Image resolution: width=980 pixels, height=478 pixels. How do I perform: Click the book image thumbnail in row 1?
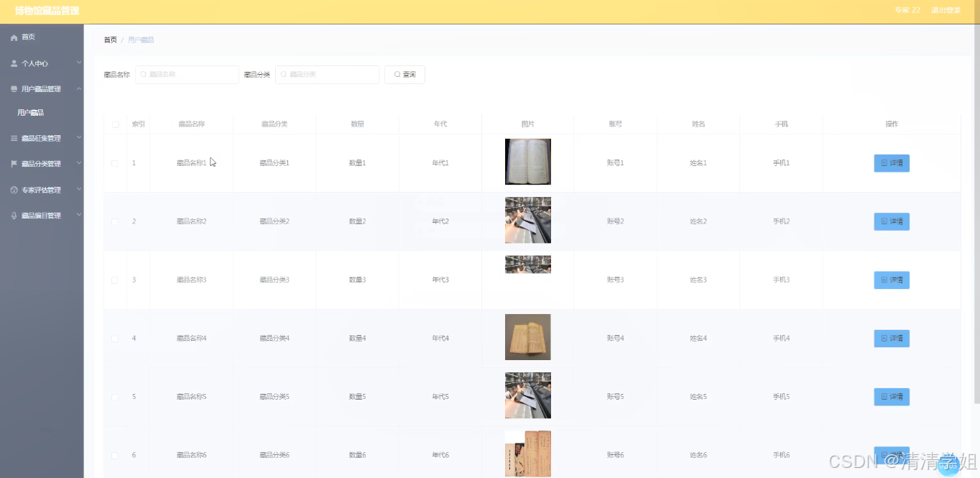[x=527, y=162]
